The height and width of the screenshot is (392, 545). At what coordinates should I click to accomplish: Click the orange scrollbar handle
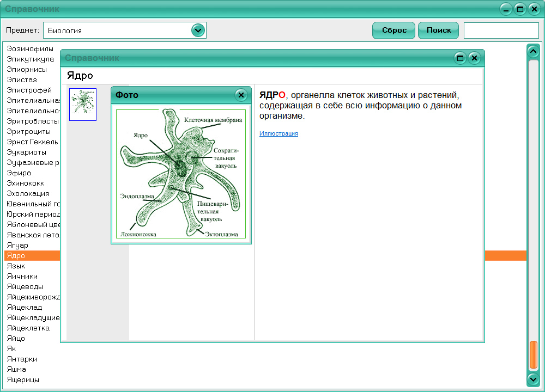coord(533,355)
